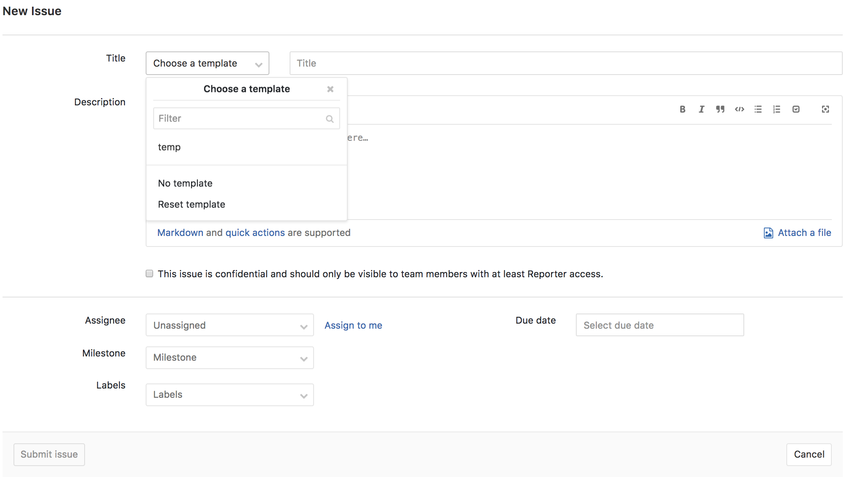
Task: Select Reset template from the menu
Action: [192, 204]
